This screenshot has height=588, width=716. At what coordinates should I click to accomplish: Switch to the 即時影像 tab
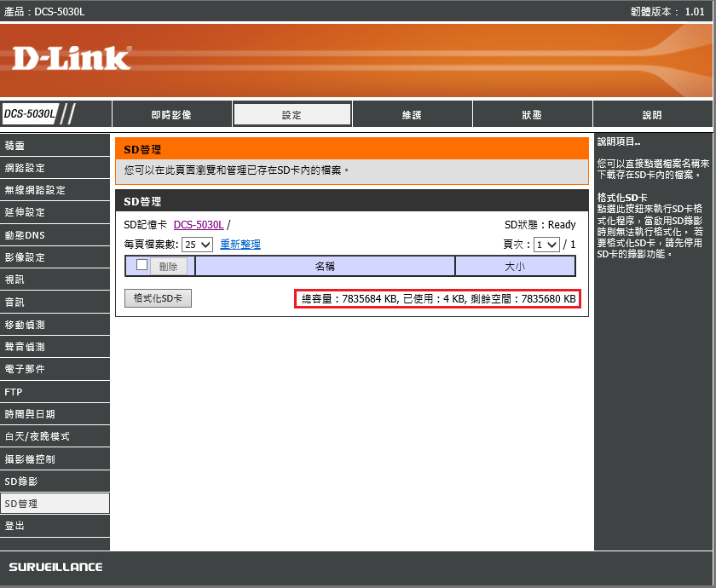coord(171,115)
